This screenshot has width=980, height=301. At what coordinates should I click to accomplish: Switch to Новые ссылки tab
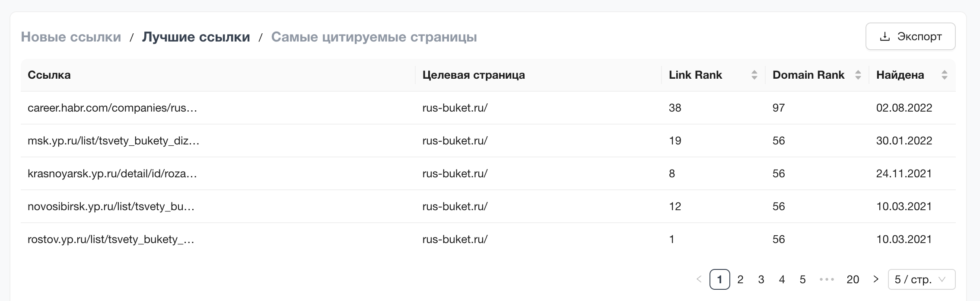click(71, 37)
